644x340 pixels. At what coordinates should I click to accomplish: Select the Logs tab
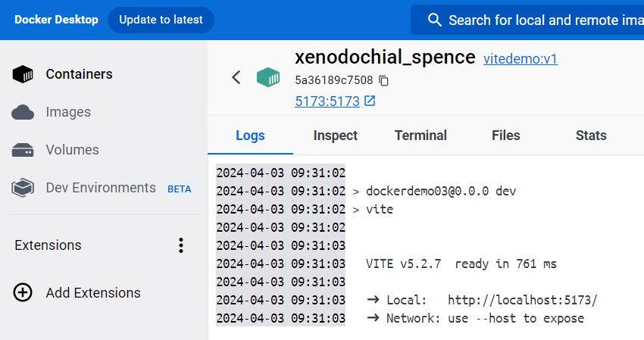[250, 136]
